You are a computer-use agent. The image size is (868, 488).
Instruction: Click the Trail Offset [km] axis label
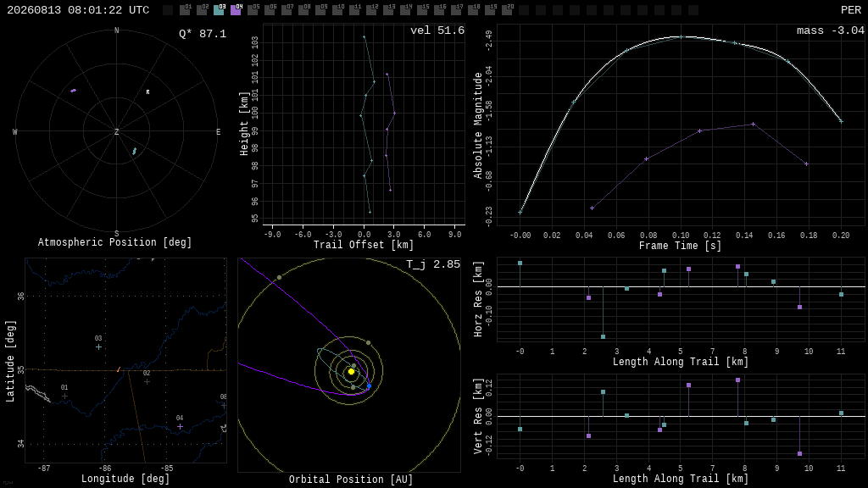click(x=363, y=245)
